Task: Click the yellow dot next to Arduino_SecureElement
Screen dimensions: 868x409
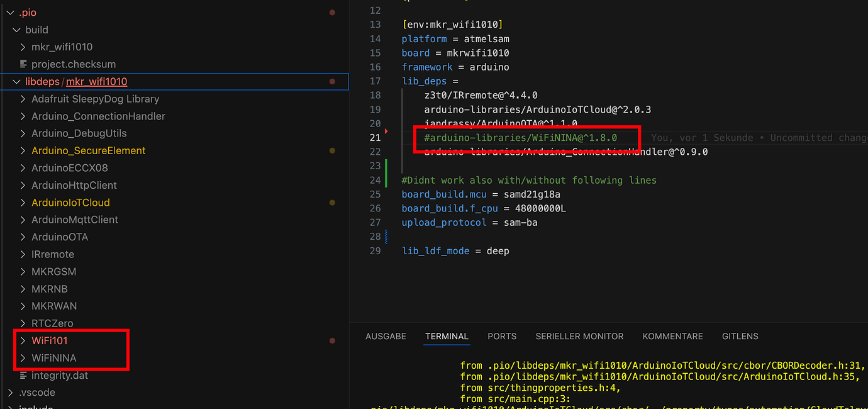Action: point(332,150)
